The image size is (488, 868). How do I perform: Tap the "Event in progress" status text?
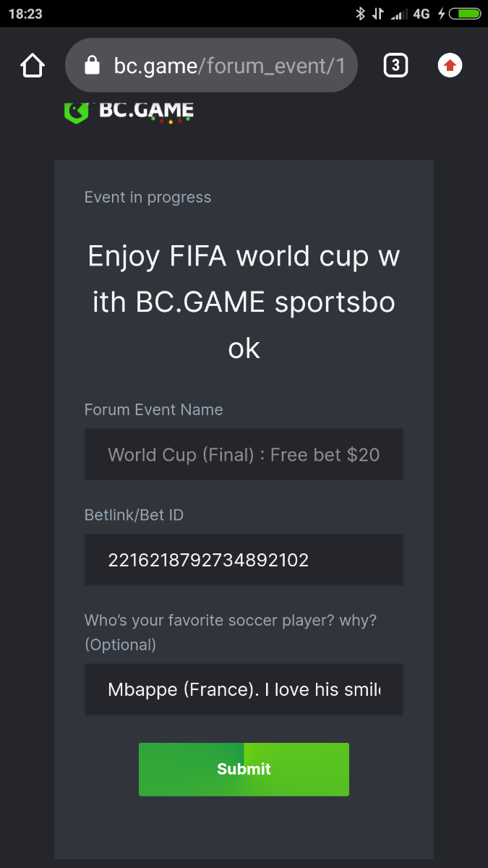tap(147, 197)
